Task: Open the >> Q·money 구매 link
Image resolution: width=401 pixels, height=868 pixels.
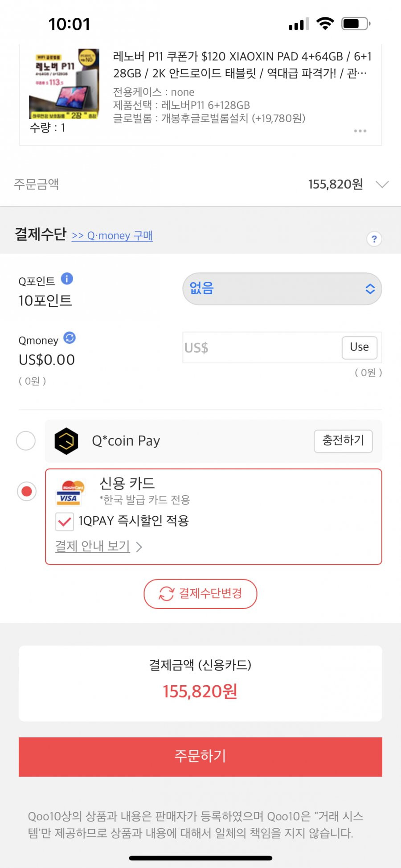Action: (x=112, y=235)
